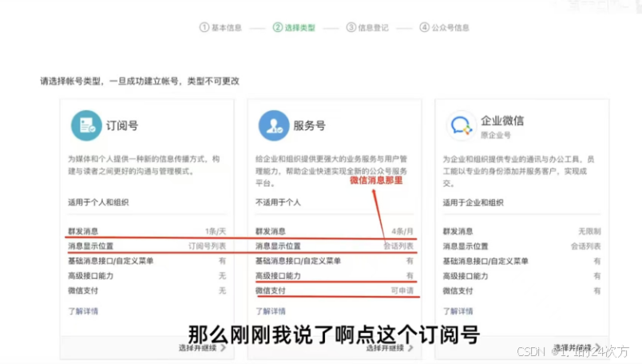
Task: Click 会话列表 value in 服务号 card
Action: (398, 246)
